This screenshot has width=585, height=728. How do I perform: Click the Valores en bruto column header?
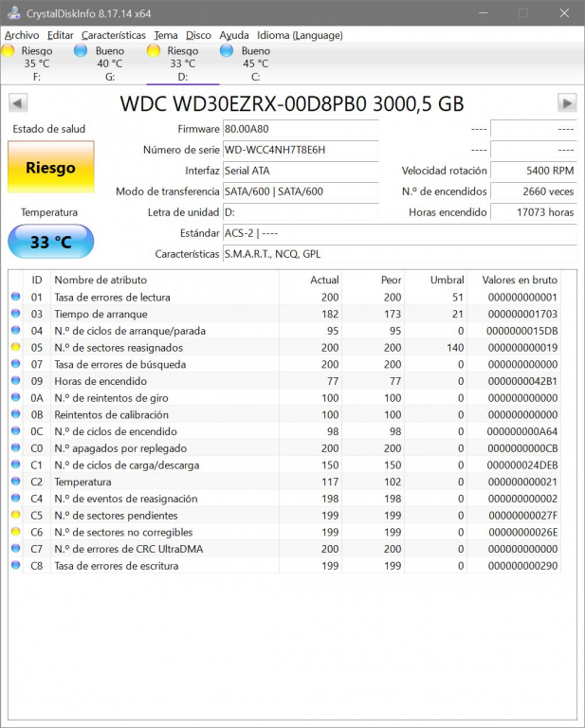519,280
